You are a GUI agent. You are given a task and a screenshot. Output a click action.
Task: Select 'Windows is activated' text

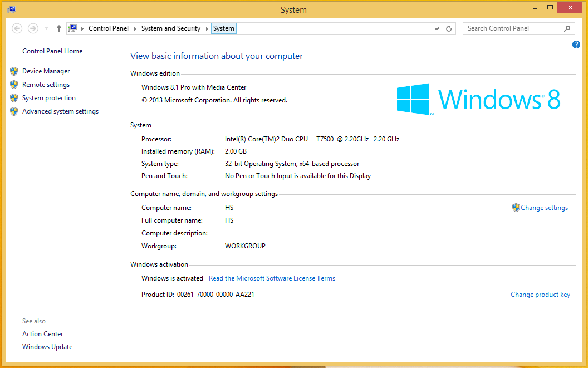click(x=172, y=278)
